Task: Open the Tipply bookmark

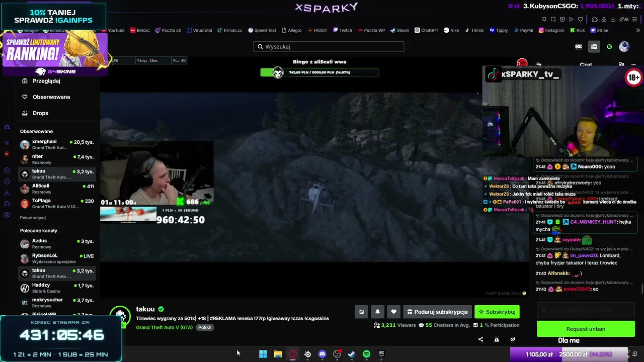Action: [x=499, y=30]
